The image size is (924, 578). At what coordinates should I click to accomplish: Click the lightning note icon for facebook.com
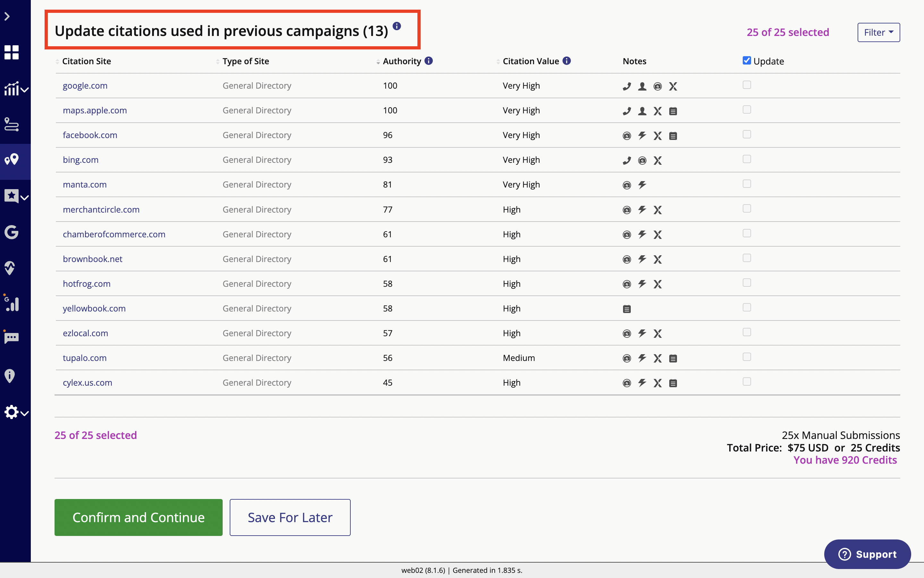(x=642, y=136)
